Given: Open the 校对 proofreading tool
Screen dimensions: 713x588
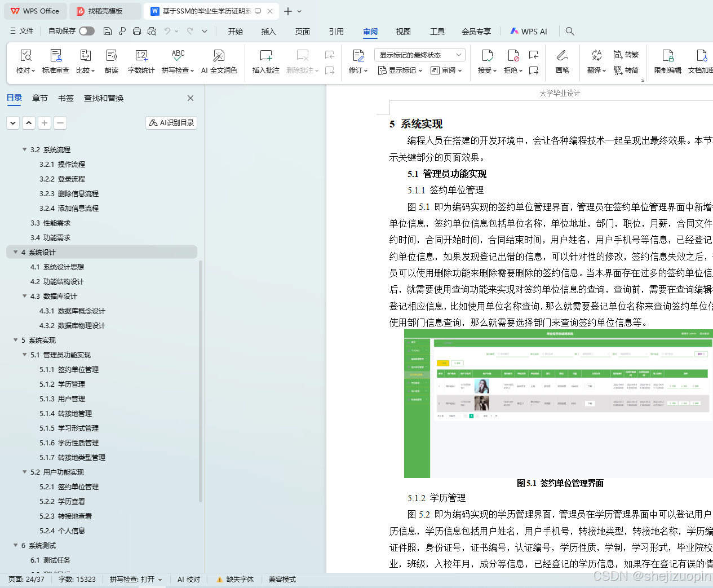Looking at the screenshot, I should [25, 61].
